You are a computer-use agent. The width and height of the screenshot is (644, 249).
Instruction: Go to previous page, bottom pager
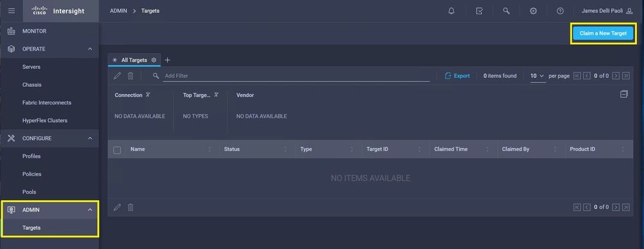[587, 207]
